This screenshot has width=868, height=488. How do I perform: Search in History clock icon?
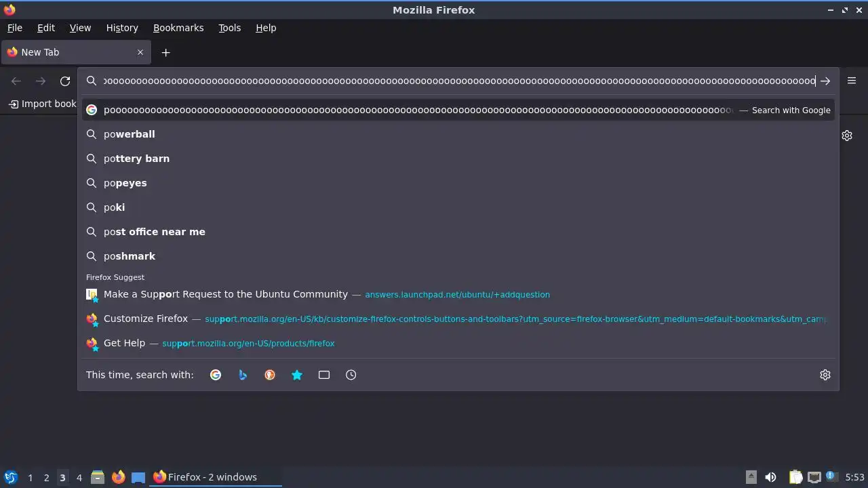[x=351, y=375]
